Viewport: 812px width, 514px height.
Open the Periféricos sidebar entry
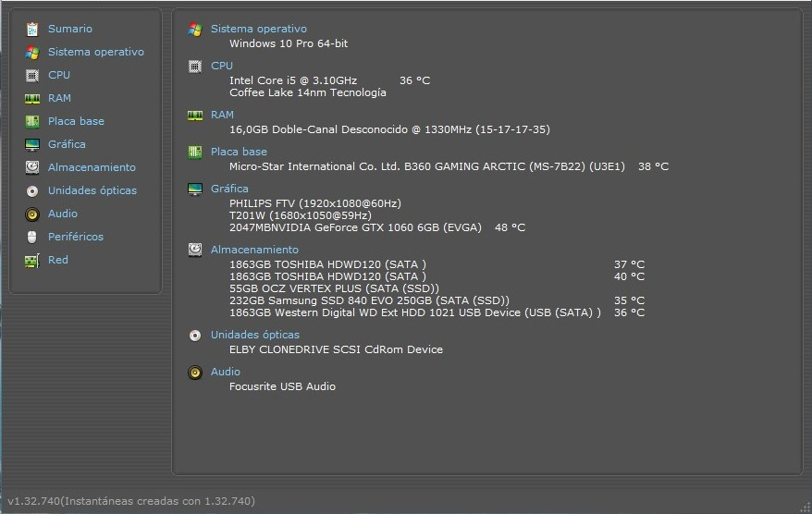pos(76,237)
